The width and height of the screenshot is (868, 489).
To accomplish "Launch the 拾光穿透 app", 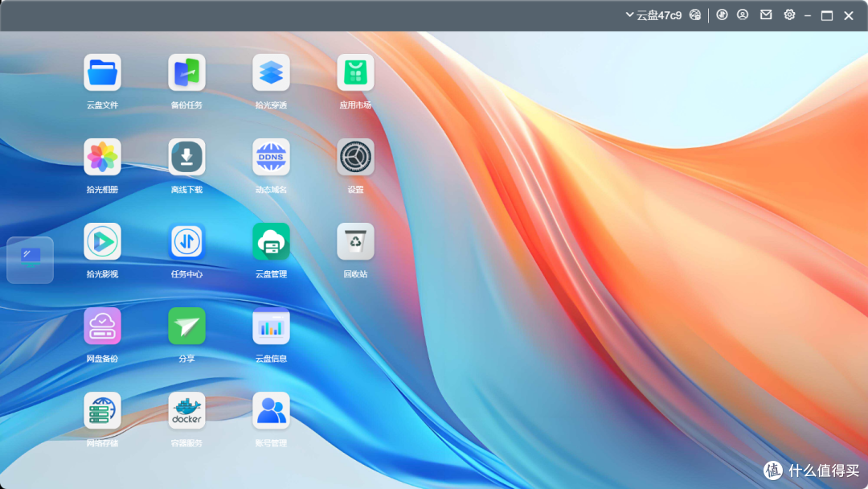I will pyautogui.click(x=271, y=72).
